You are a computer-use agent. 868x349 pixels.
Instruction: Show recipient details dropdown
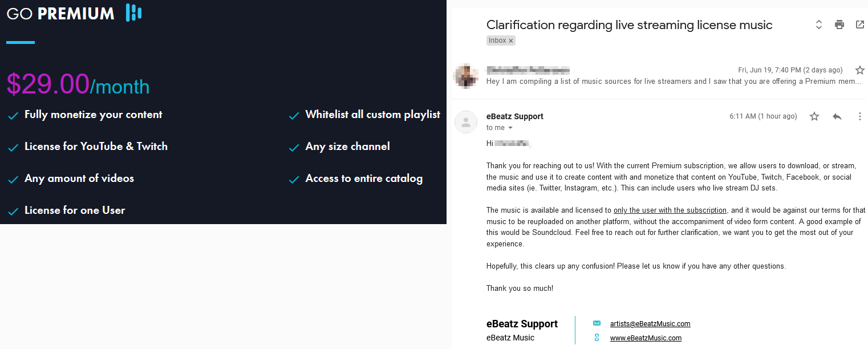pyautogui.click(x=510, y=128)
